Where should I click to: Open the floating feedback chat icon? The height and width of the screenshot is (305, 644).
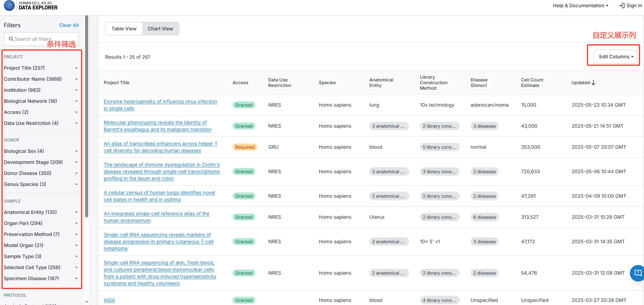point(637,273)
